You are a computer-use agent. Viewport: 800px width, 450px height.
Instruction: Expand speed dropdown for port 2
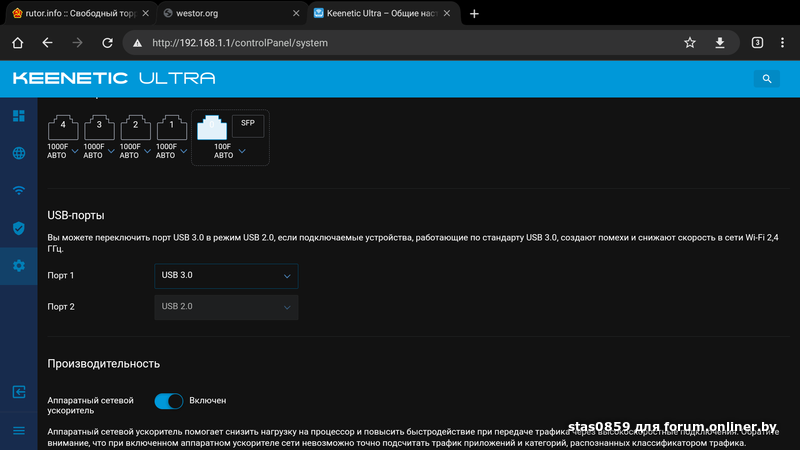(147, 151)
